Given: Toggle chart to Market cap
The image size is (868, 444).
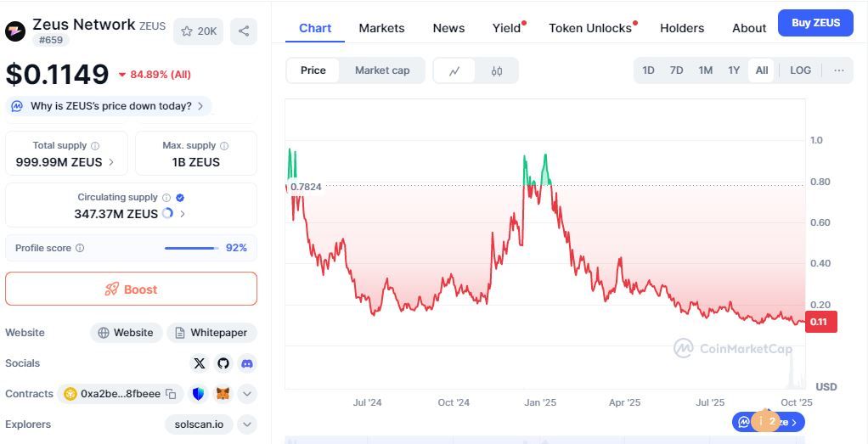Looking at the screenshot, I should coord(382,70).
